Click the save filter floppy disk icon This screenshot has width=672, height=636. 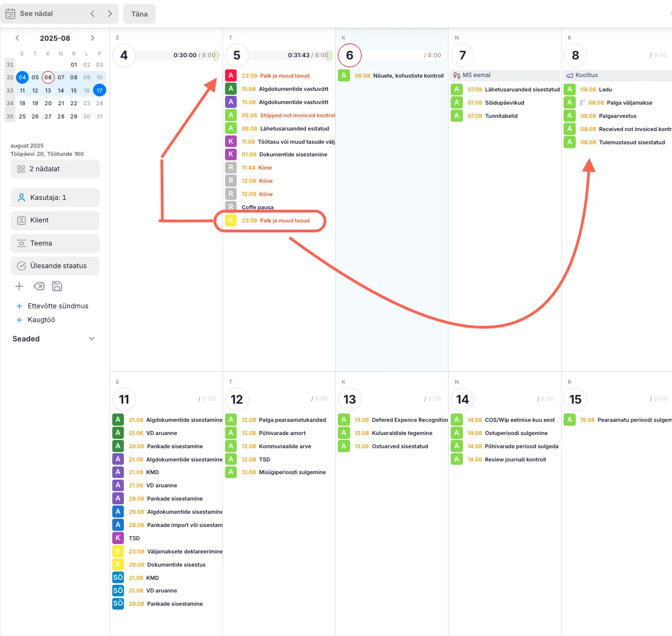(57, 286)
